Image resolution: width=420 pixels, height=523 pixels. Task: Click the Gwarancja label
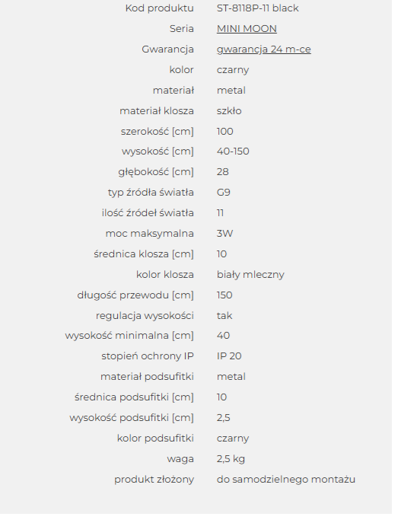167,49
